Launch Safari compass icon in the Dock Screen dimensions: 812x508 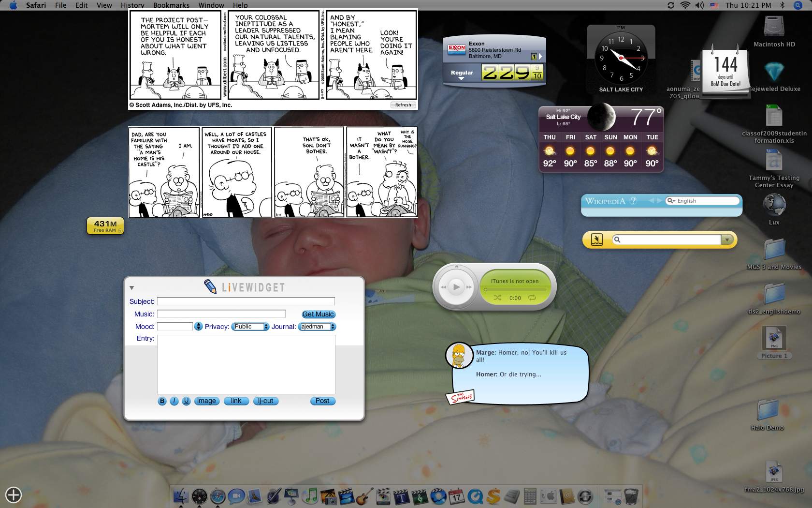(x=217, y=496)
